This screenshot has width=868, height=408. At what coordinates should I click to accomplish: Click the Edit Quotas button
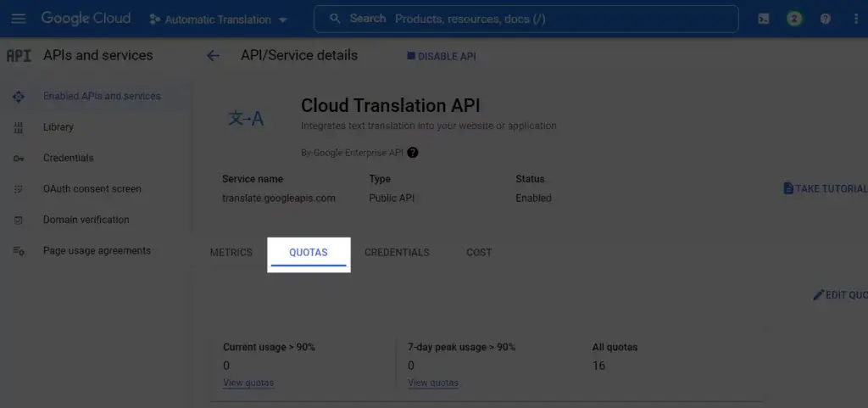840,295
